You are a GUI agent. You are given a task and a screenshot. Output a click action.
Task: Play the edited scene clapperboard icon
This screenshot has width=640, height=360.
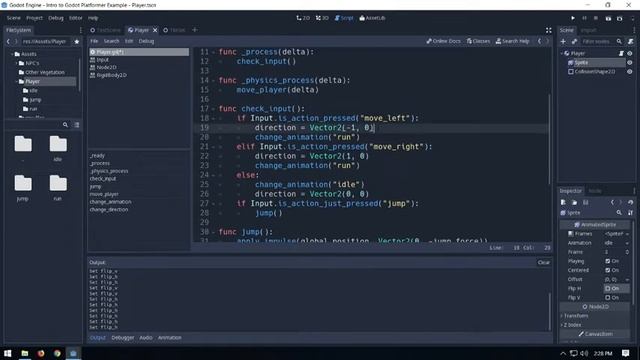click(608, 18)
